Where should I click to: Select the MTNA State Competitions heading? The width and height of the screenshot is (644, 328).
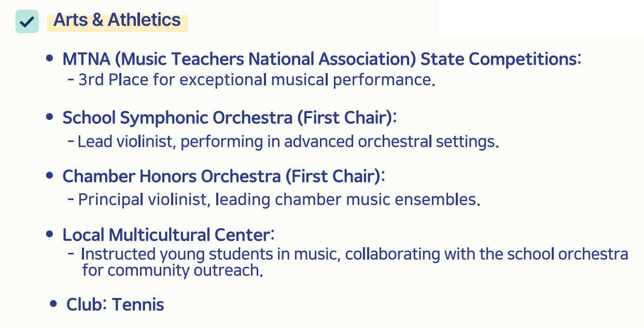[321, 59]
